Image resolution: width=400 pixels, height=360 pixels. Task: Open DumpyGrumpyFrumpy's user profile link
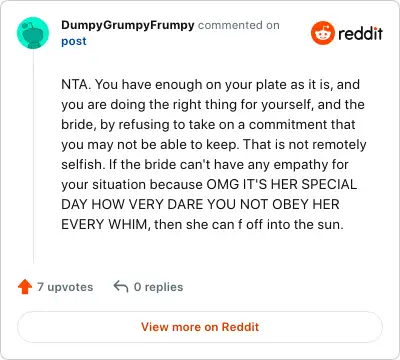(x=128, y=25)
